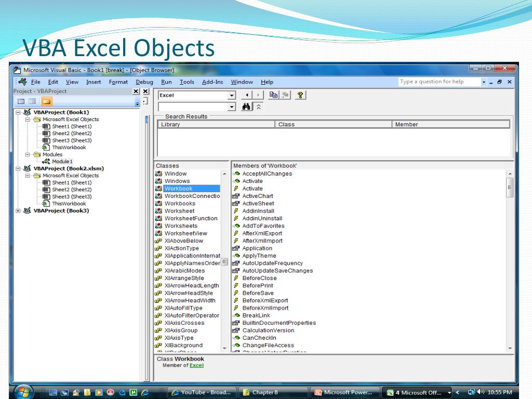Click the Classes list scrollbar thumb
Viewport: 532px width, 399px height.
(224, 262)
